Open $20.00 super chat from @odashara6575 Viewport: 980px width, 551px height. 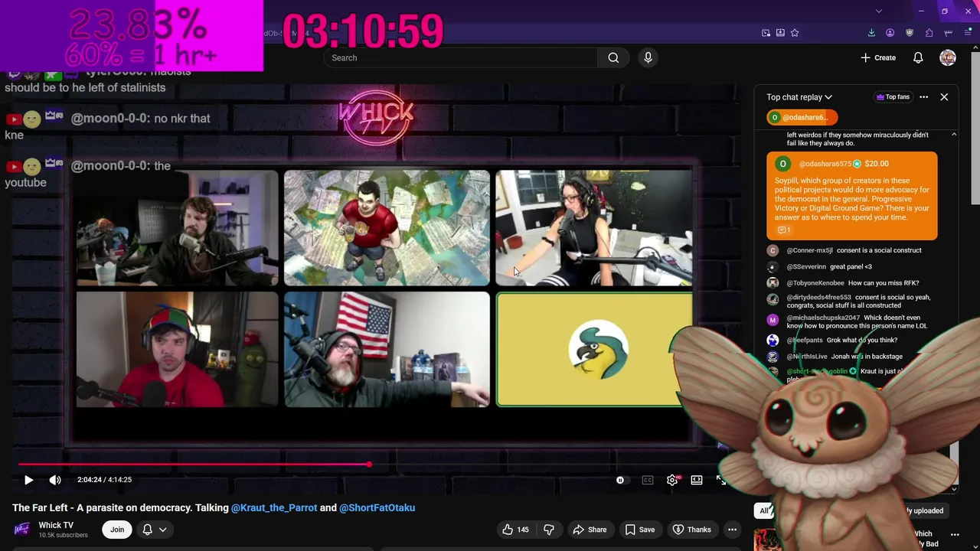tap(852, 196)
